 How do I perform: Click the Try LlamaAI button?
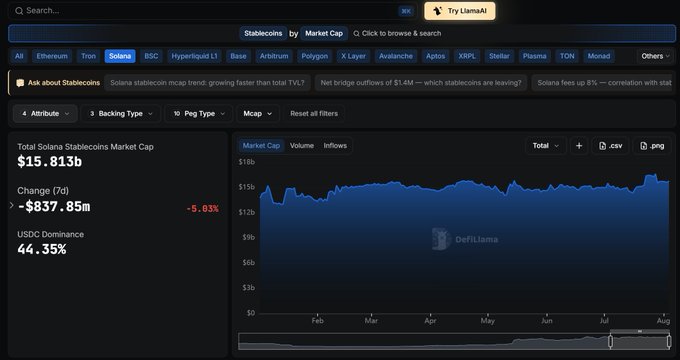pos(460,11)
